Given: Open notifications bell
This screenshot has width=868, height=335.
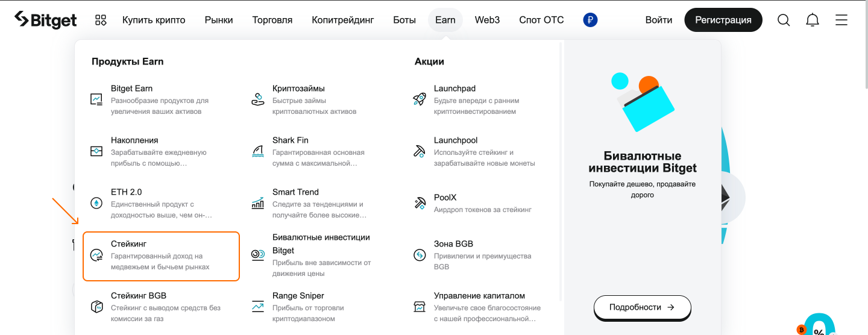Looking at the screenshot, I should click(x=813, y=20).
